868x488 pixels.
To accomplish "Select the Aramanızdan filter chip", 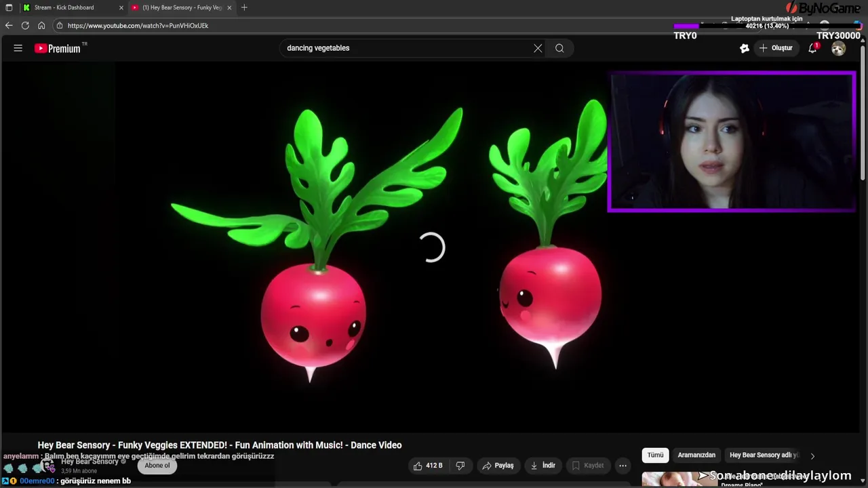I will [x=696, y=455].
